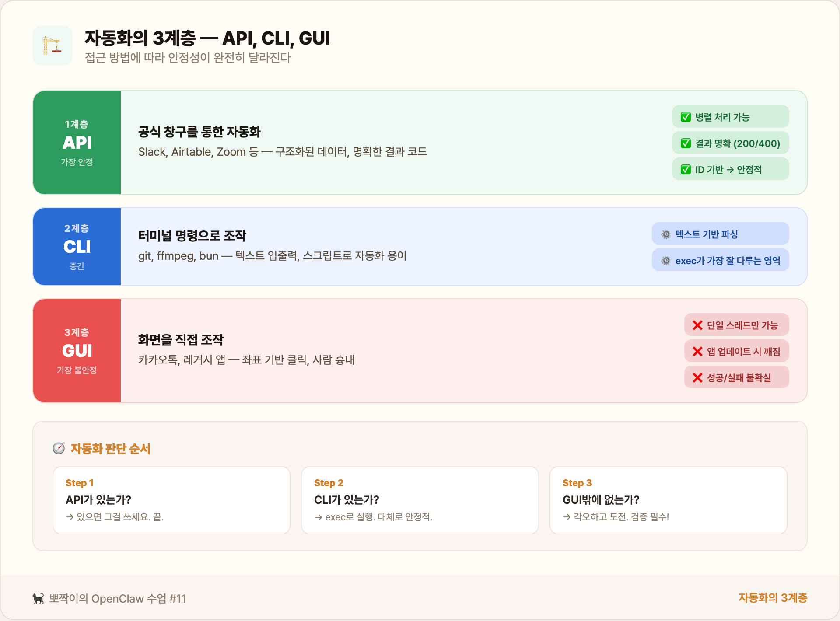Select the 3계층 GUI tier label

coord(77,350)
